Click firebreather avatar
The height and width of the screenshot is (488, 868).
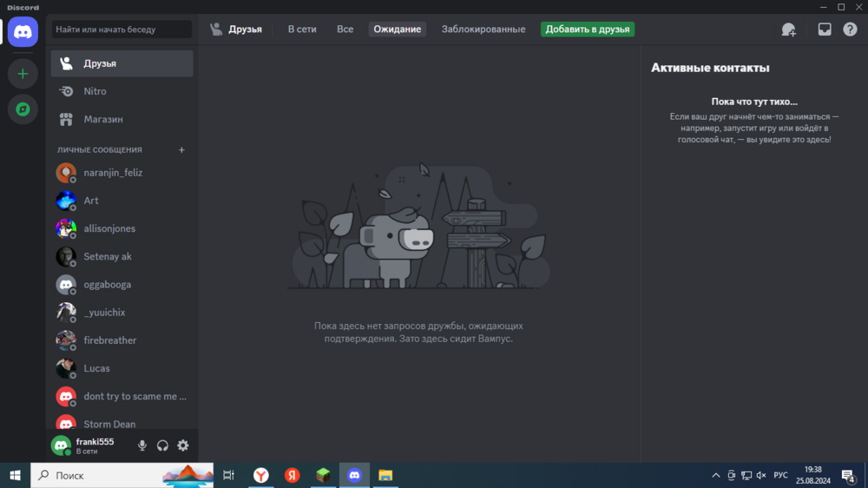click(66, 340)
